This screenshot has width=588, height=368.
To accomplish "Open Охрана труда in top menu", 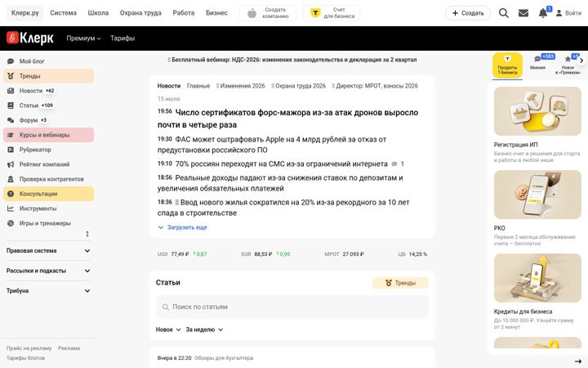I will pos(140,13).
